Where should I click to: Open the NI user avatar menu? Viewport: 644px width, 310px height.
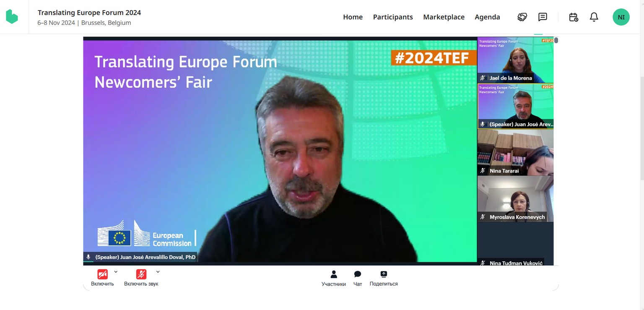(x=621, y=17)
